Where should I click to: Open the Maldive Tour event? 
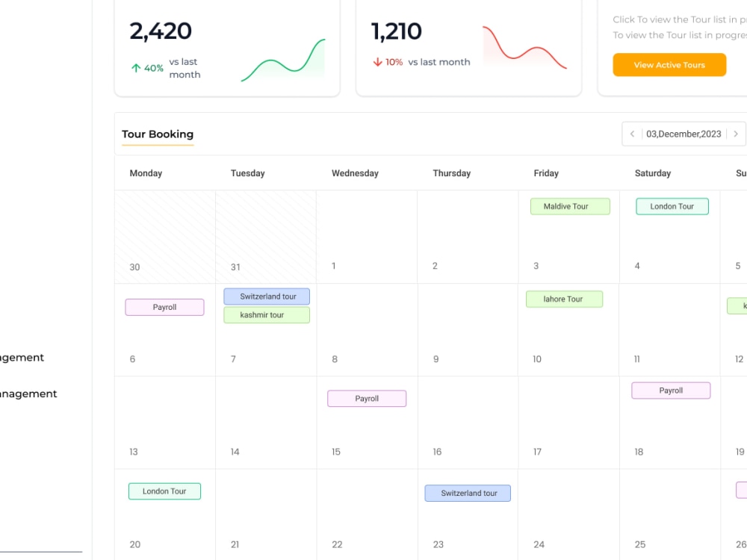click(x=570, y=206)
